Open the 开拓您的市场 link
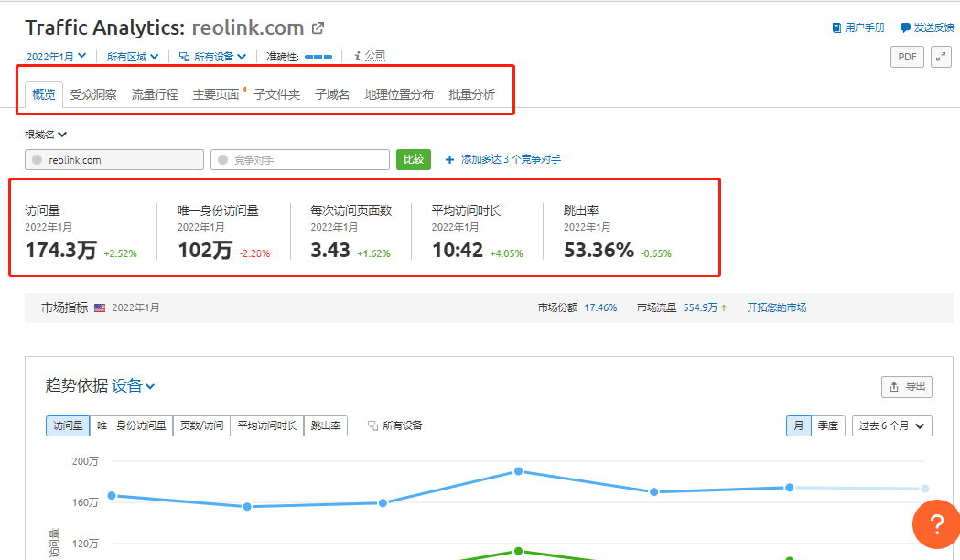960x560 pixels. [x=776, y=307]
